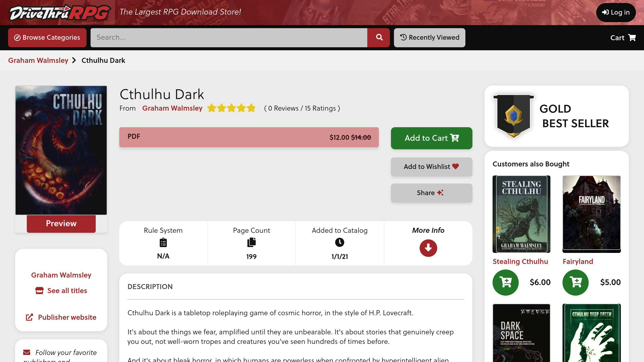This screenshot has width=644, height=362.
Task: Click the Log in button
Action: click(616, 12)
